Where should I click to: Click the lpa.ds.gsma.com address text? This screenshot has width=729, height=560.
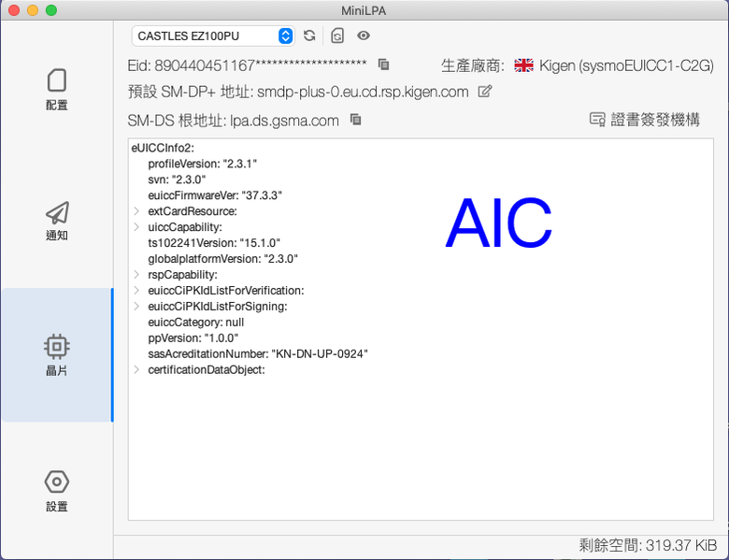(284, 121)
